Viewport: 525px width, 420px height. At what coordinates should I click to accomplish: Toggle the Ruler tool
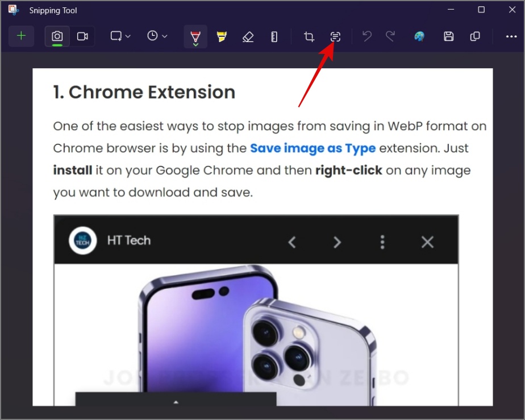[x=274, y=36]
